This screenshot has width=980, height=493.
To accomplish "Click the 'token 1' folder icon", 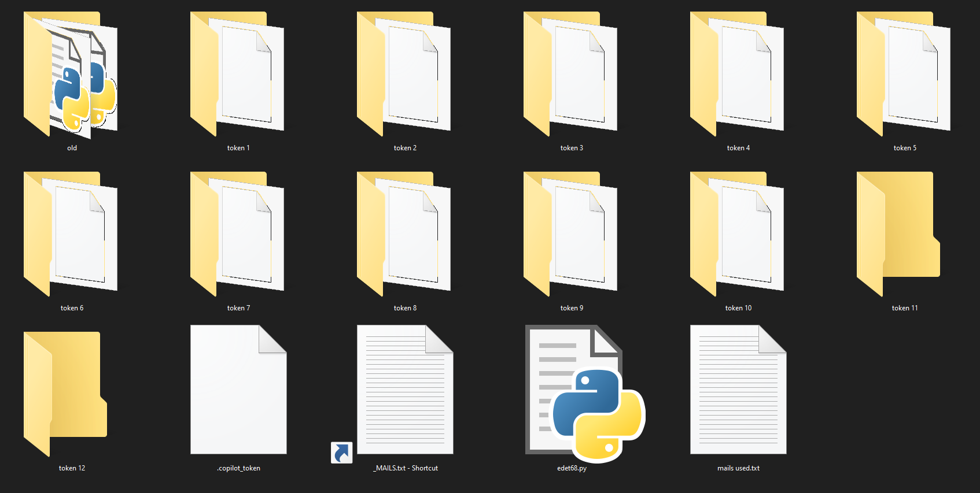I will tap(237, 75).
